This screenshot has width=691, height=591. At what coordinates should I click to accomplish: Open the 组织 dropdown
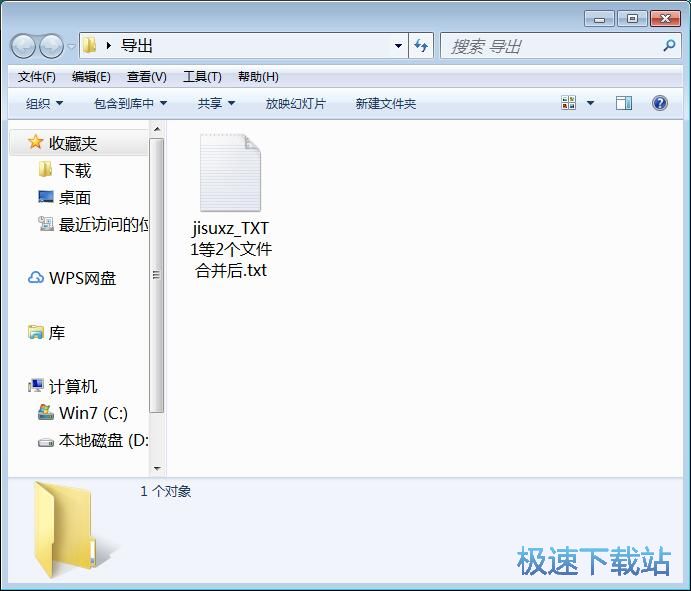[x=44, y=104]
